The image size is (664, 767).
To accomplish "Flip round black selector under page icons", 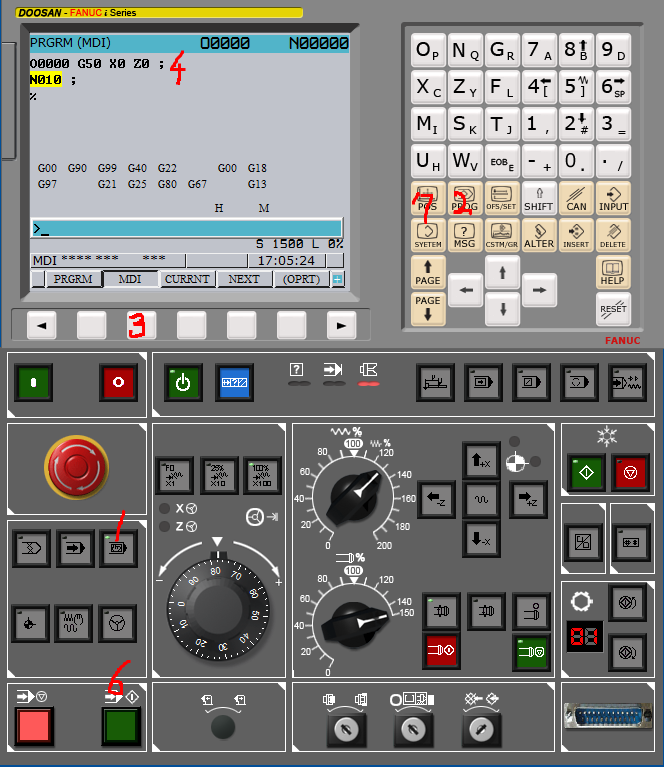I will 223,726.
